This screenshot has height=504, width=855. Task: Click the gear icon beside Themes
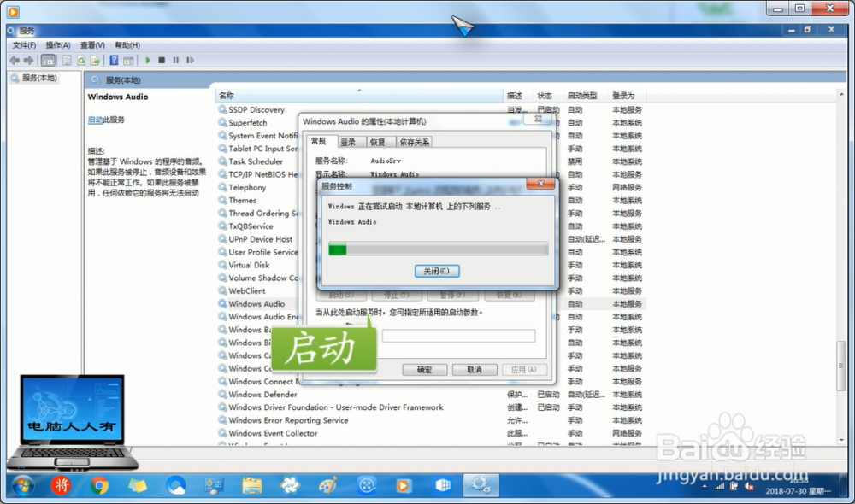[x=222, y=201]
